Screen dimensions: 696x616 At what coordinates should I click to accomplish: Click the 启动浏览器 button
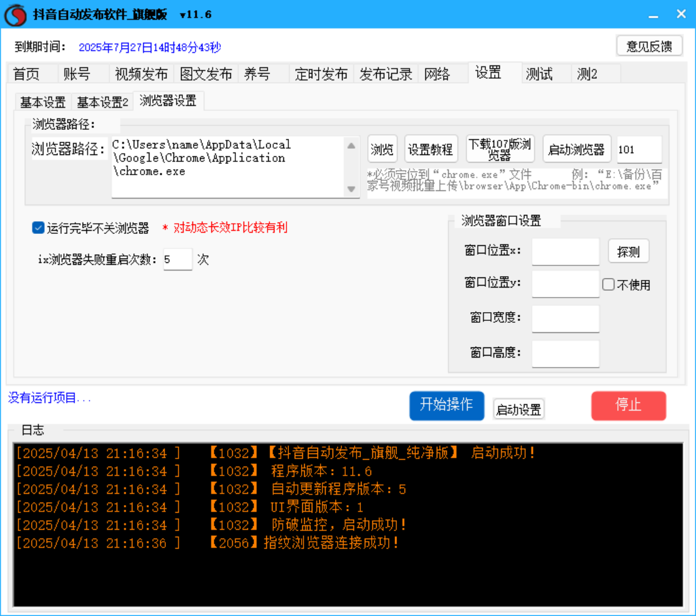point(577,149)
